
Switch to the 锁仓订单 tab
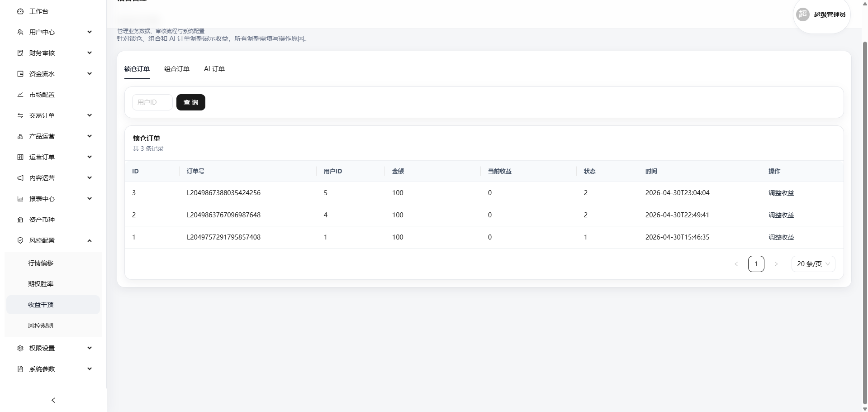[137, 69]
